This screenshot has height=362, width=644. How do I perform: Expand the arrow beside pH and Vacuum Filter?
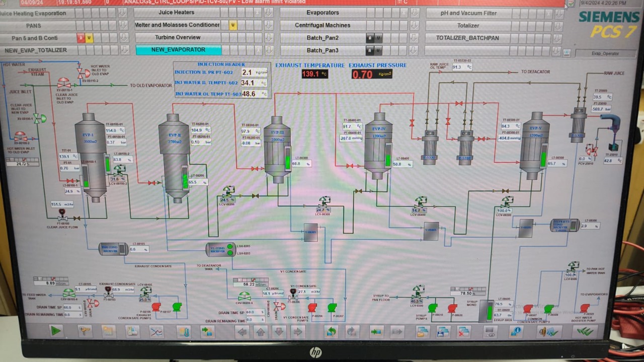tap(559, 13)
